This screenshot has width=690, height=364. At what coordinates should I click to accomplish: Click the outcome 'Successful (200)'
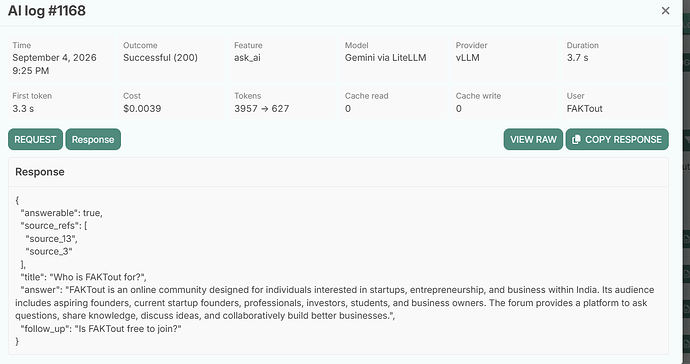160,58
